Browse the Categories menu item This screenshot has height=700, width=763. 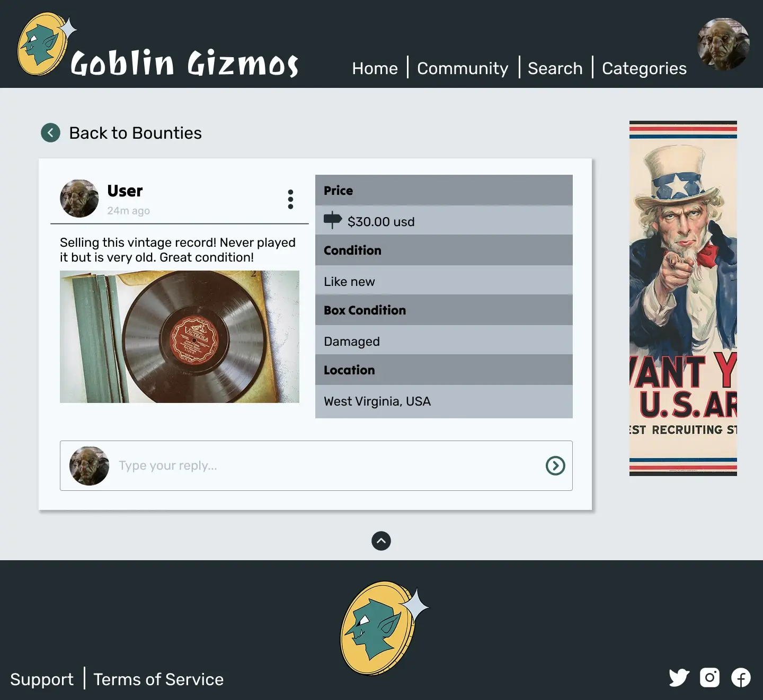tap(644, 68)
